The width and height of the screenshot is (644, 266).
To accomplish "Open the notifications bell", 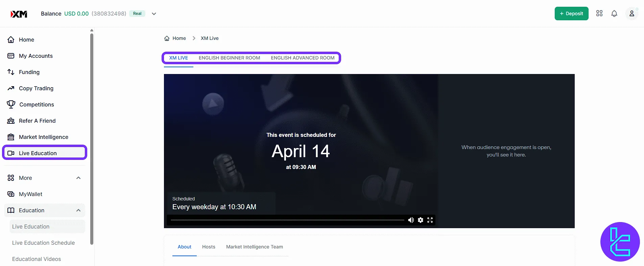I will 614,14.
